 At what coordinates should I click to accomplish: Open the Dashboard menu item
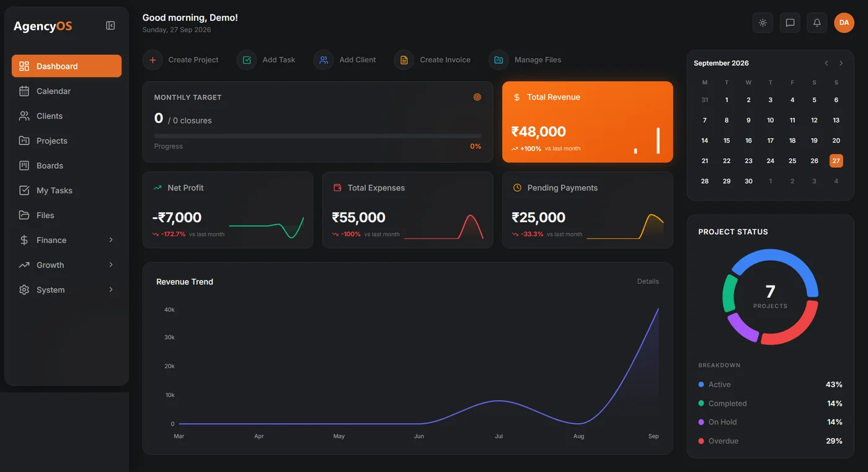pos(66,66)
